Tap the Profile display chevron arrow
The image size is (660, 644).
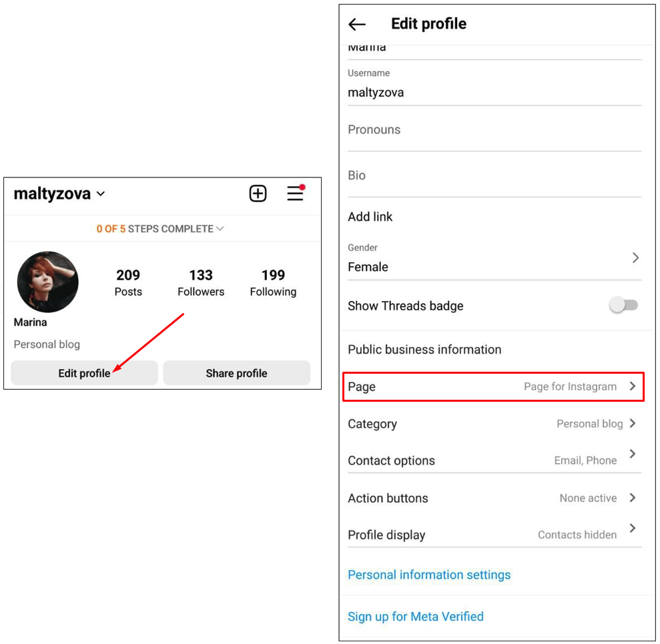click(x=632, y=529)
